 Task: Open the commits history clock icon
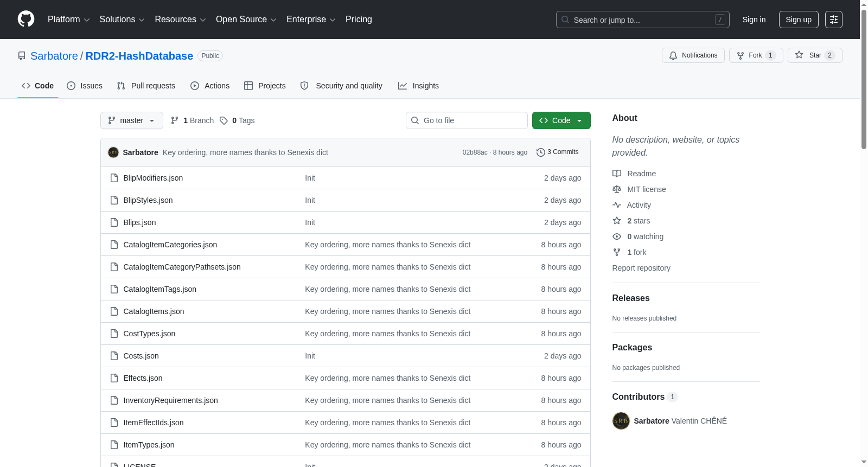540,152
